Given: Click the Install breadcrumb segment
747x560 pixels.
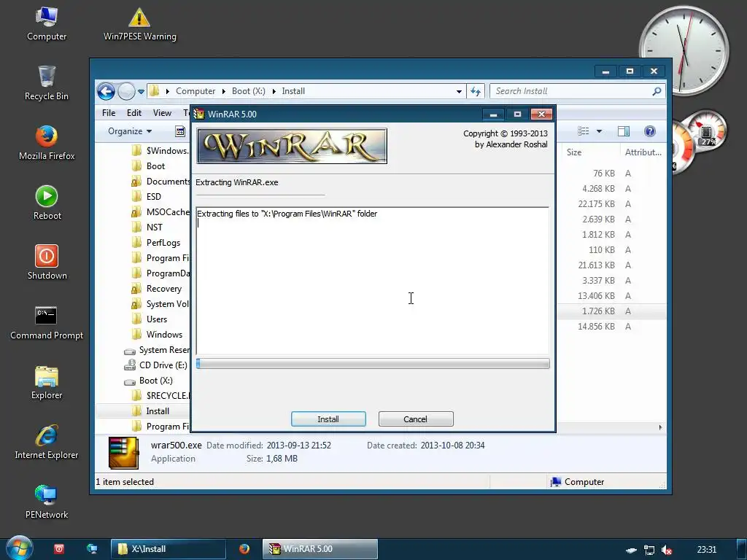Looking at the screenshot, I should coord(293,91).
